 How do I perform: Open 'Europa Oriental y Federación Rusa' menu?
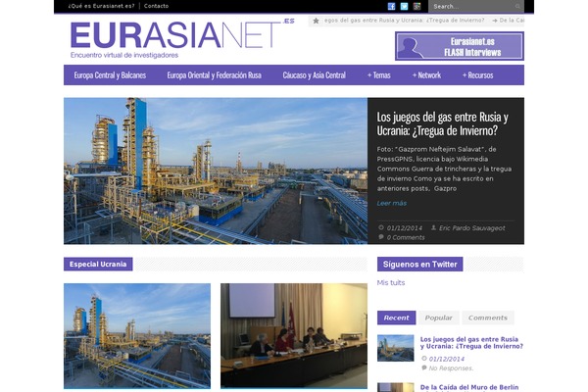[x=214, y=75]
